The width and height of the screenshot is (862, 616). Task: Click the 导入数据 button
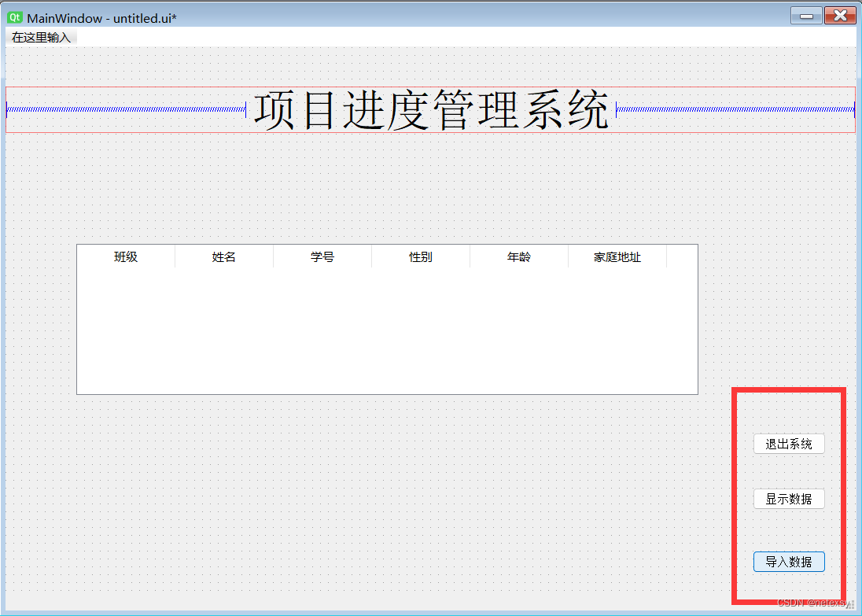[x=789, y=561]
